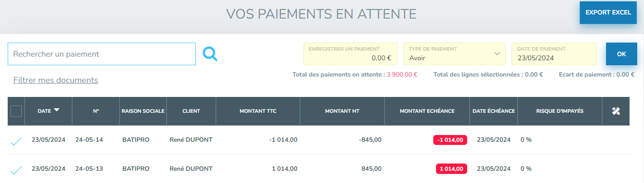Toggle checkmark for invoice 24-05-14

click(16, 142)
